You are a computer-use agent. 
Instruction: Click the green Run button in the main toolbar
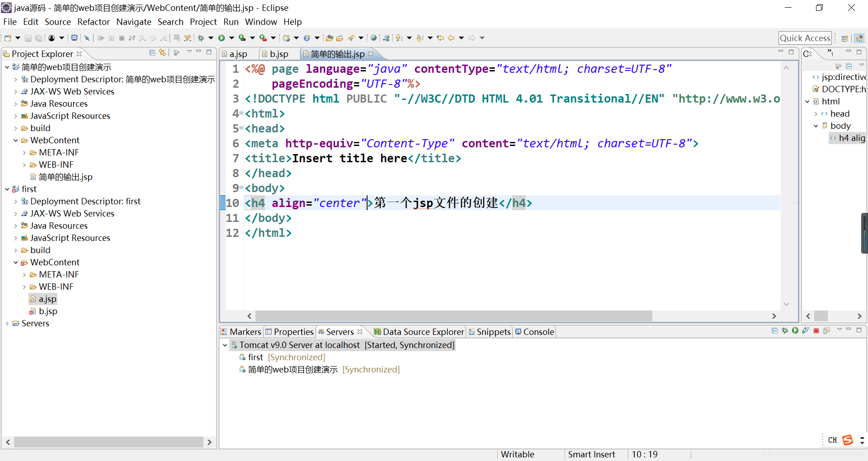click(222, 38)
